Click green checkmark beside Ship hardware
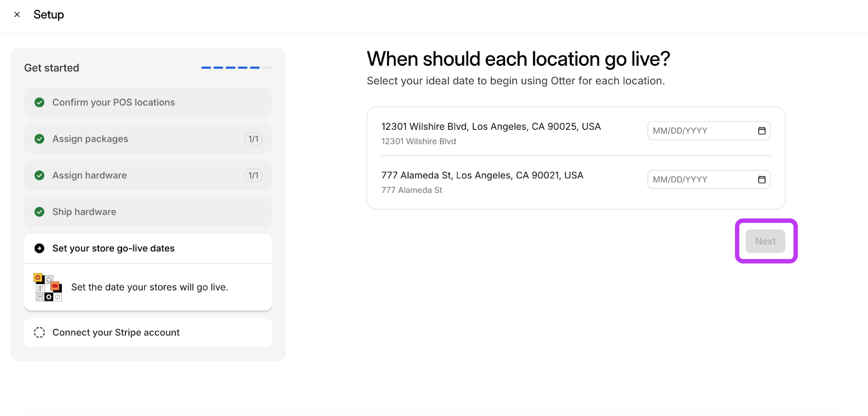 40,212
